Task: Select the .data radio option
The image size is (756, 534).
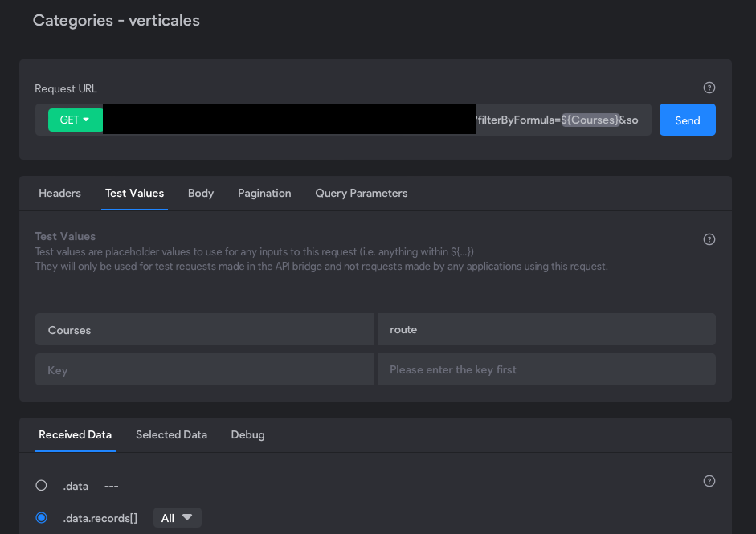Action: (42, 485)
